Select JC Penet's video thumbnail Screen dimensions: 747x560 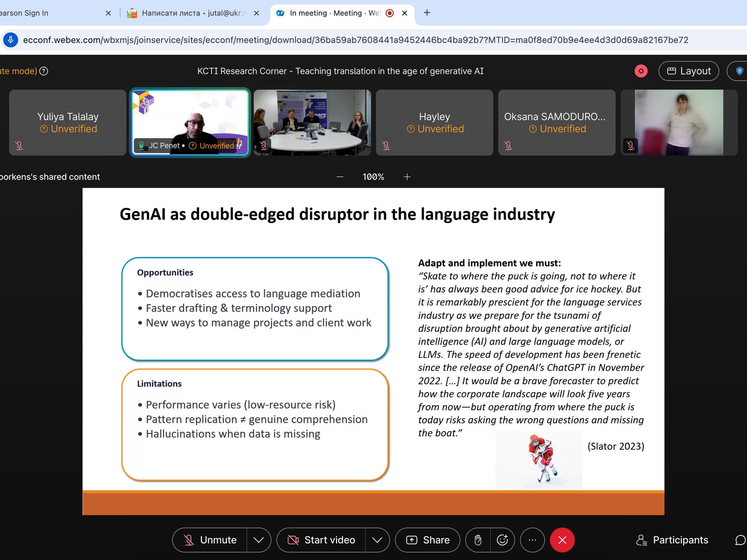(x=190, y=122)
